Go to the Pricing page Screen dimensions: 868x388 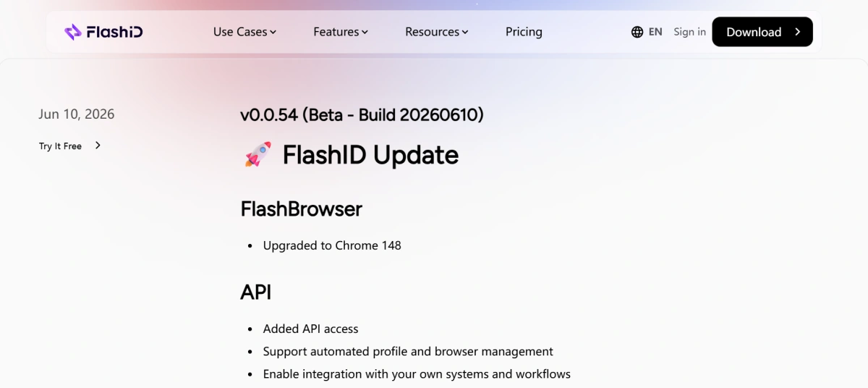[x=524, y=32]
